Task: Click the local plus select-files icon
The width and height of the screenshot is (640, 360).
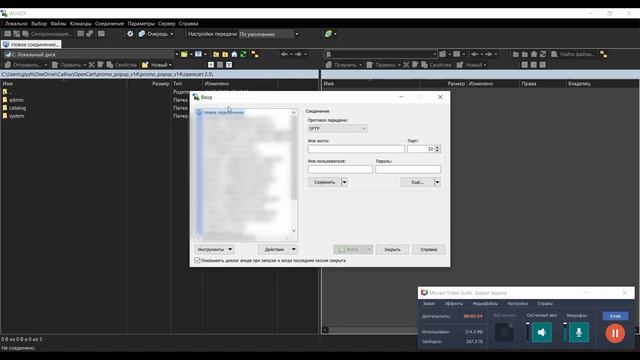Action: tap(211, 65)
